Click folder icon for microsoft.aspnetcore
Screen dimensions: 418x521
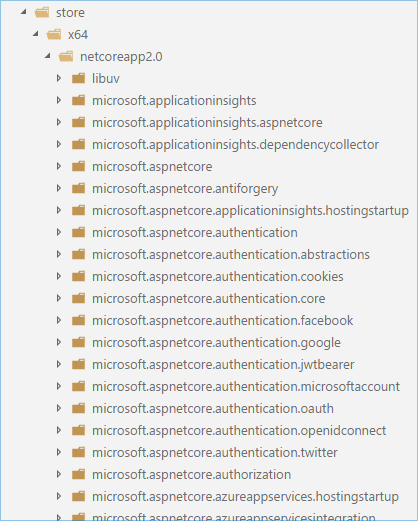click(79, 166)
